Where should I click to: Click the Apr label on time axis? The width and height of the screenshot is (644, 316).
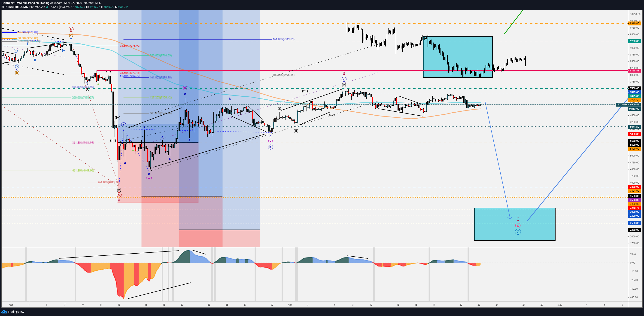(x=290, y=305)
